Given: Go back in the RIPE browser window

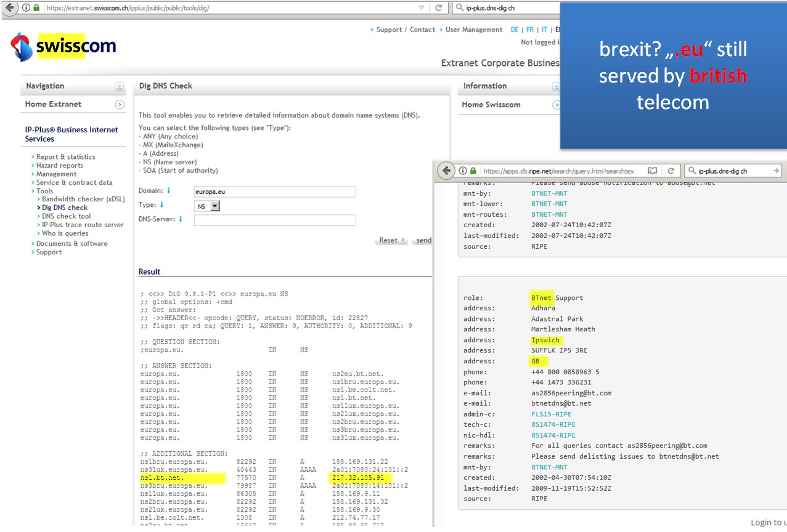Looking at the screenshot, I should 446,171.
